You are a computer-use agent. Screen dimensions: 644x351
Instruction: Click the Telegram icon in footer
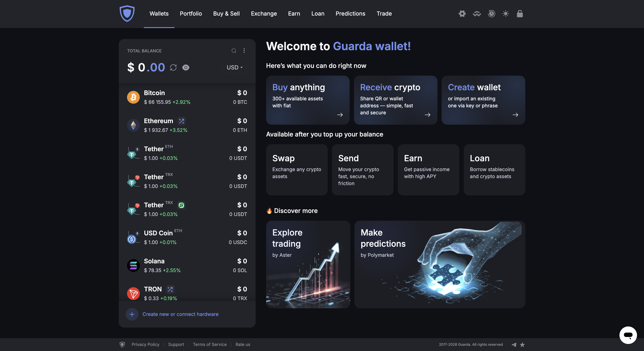point(514,345)
